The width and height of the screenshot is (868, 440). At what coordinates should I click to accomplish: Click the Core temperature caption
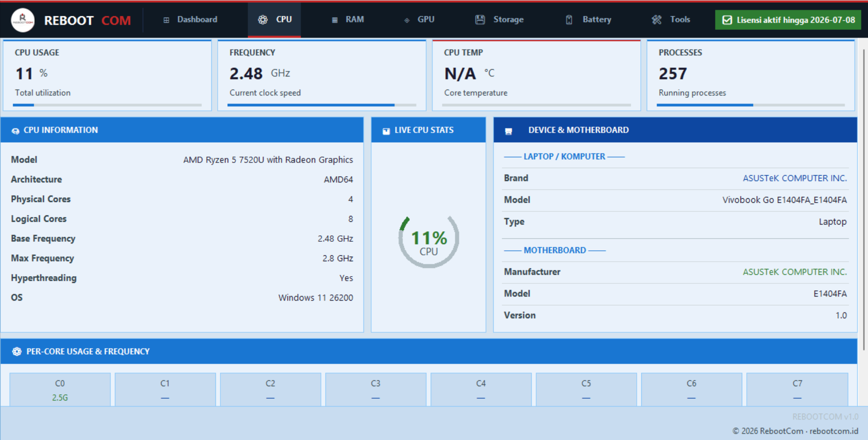pos(476,93)
